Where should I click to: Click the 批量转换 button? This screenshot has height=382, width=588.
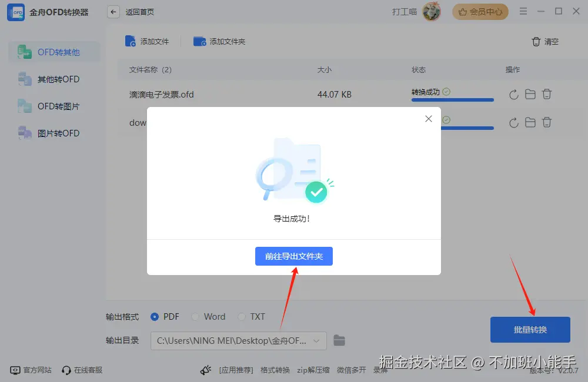click(530, 330)
